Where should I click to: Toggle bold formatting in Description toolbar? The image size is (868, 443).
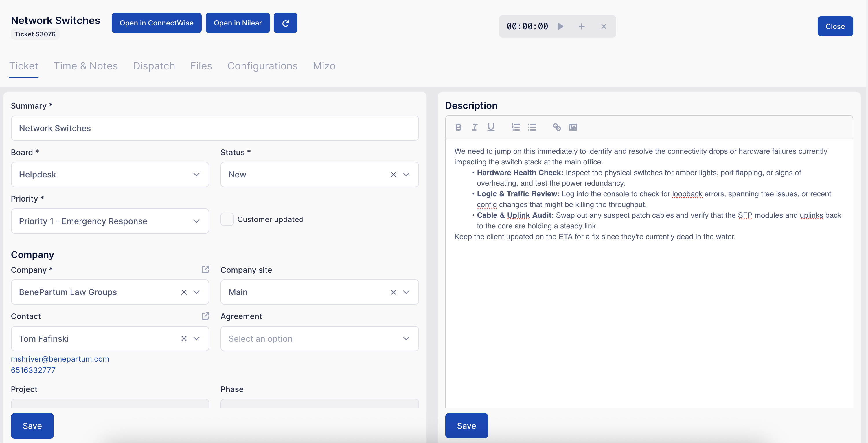pyautogui.click(x=458, y=127)
